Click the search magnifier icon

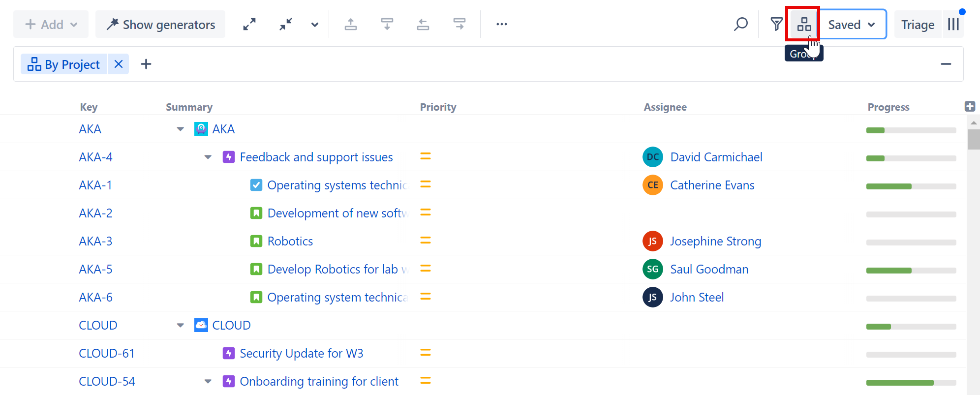tap(740, 24)
